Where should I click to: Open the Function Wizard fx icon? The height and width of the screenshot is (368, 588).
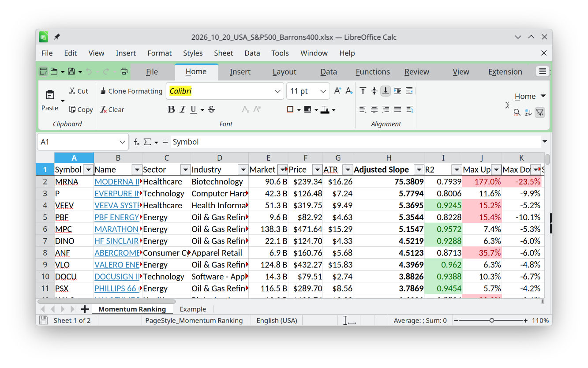tap(137, 142)
